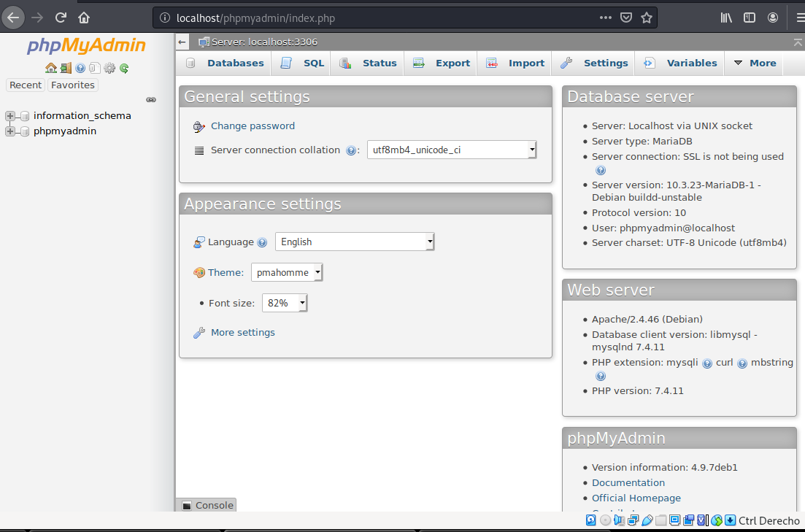This screenshot has height=532, width=805.
Task: Open More settings
Action: (242, 332)
